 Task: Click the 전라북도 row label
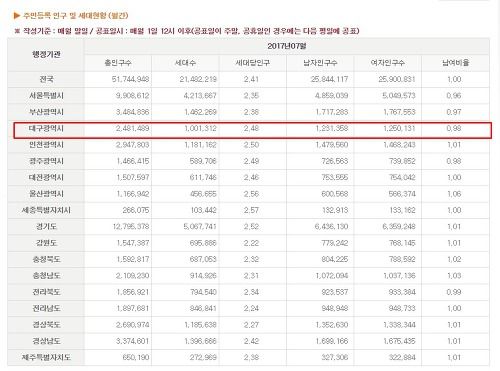coord(46,292)
